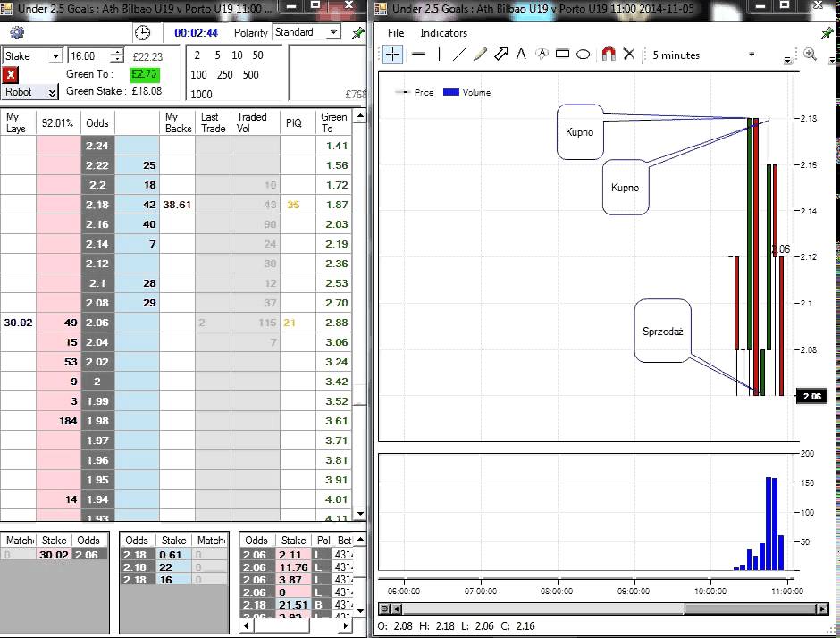Select quick stake 250

pos(224,74)
